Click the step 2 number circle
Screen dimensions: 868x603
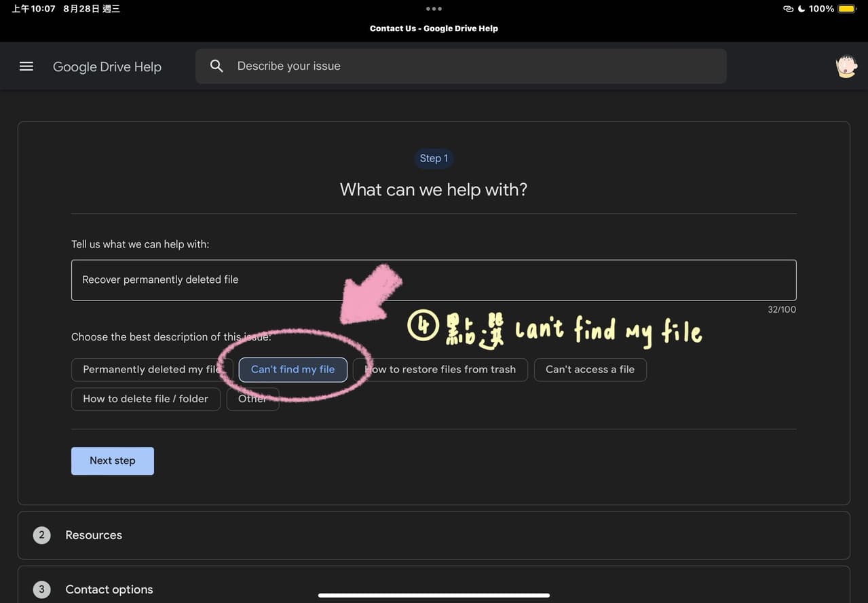41,535
